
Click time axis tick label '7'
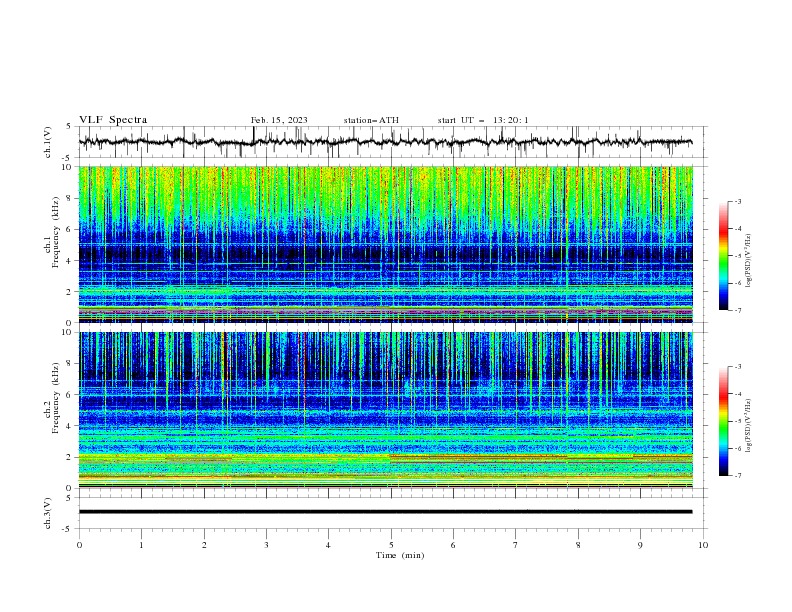pyautogui.click(x=516, y=545)
